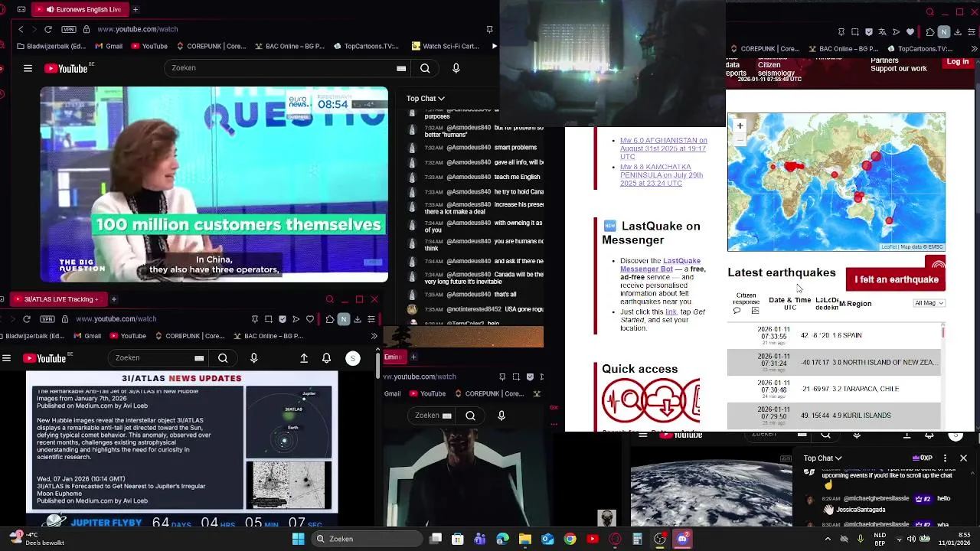Open Gmail bookmark in Euronews window

tap(108, 46)
